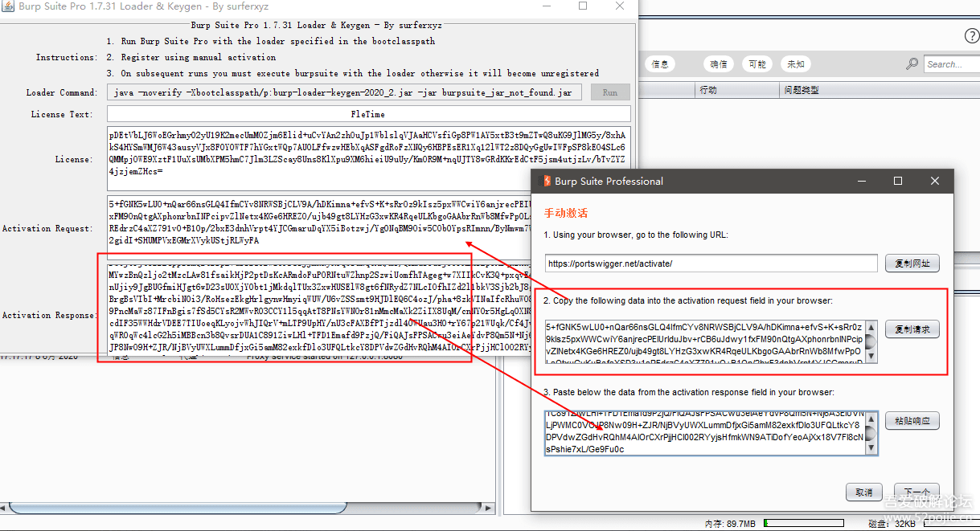This screenshot has width=980, height=531.
Task: Click the portswigger.net/activate URL field
Action: coord(711,263)
